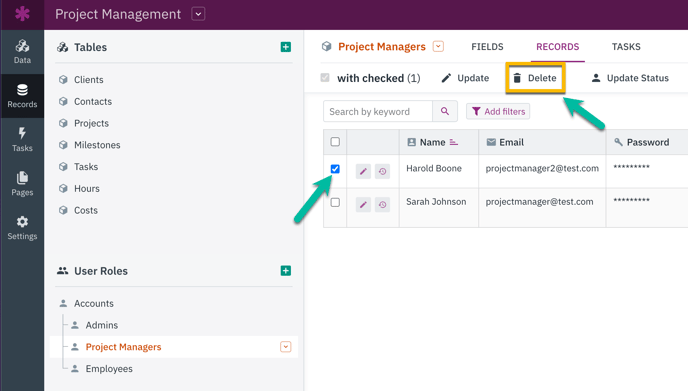The width and height of the screenshot is (688, 391).
Task: Click the Name column sort icon
Action: point(454,142)
